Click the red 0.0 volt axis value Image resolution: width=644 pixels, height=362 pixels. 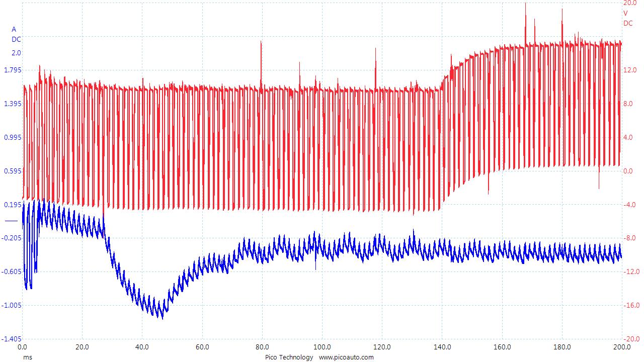click(x=628, y=171)
